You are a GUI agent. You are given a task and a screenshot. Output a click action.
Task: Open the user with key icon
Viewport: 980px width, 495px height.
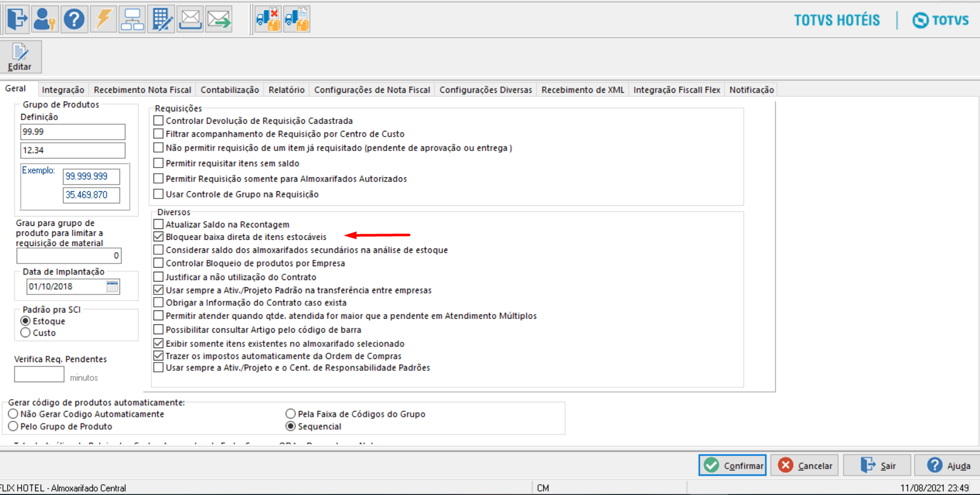pos(45,20)
